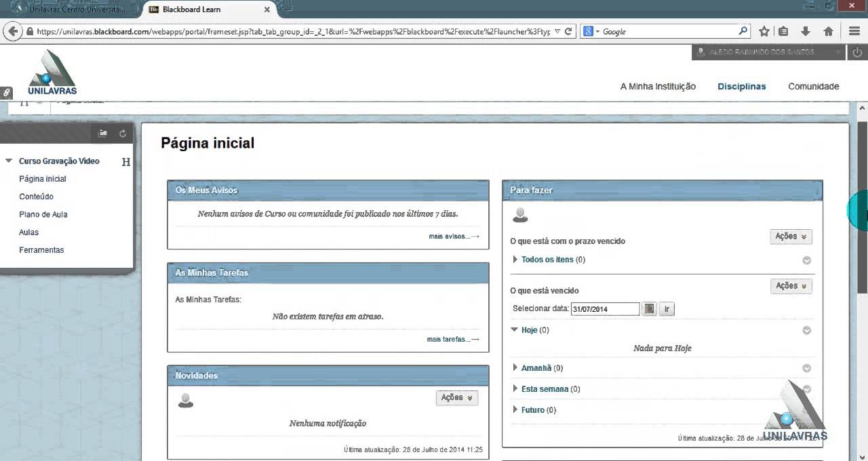Screen dimensions: 868x461
Task: Open the user name dropdown menu
Action: pyautogui.click(x=768, y=52)
